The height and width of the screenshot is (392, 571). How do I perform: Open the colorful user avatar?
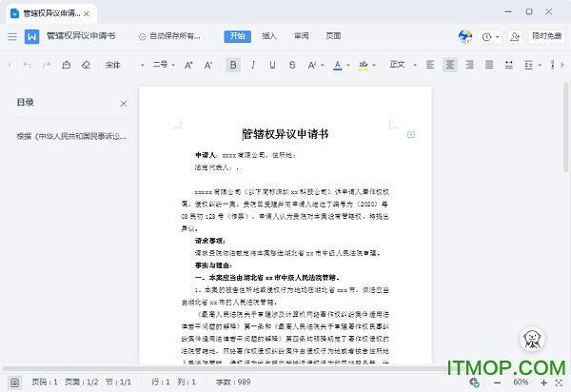click(465, 37)
